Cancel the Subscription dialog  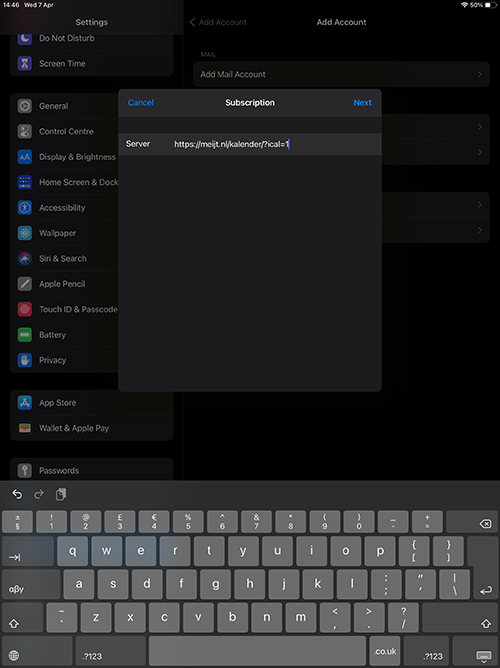click(141, 103)
